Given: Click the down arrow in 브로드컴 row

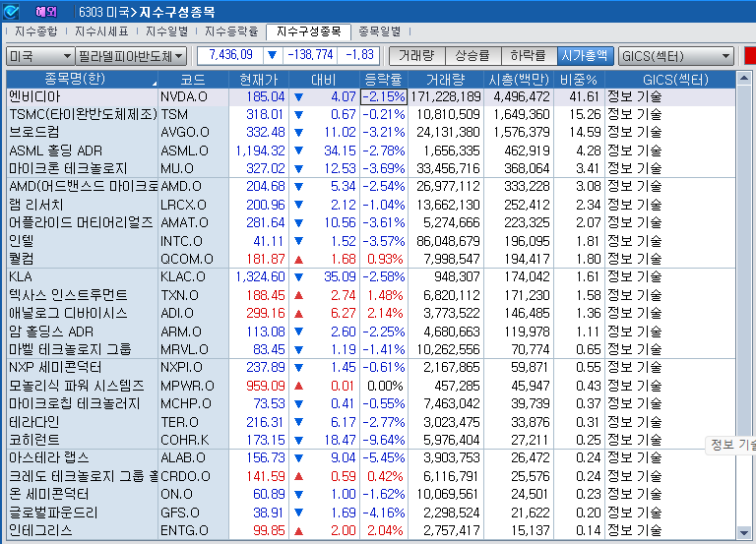Looking at the screenshot, I should pos(298,133).
